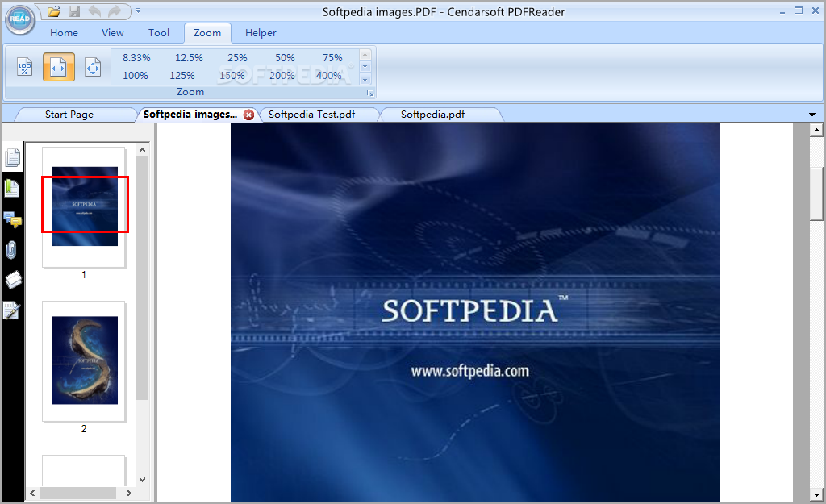
Task: Select the Softpedia images document tab
Action: [190, 115]
